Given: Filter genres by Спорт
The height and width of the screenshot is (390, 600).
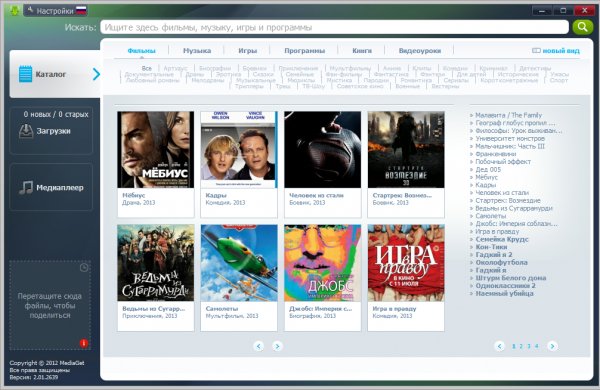Looking at the screenshot, I should coord(559,80).
